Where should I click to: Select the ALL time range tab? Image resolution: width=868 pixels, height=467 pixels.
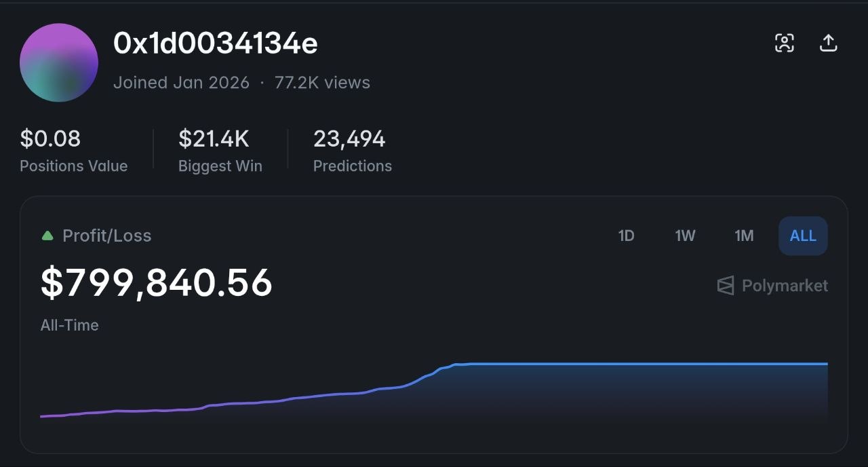(802, 236)
